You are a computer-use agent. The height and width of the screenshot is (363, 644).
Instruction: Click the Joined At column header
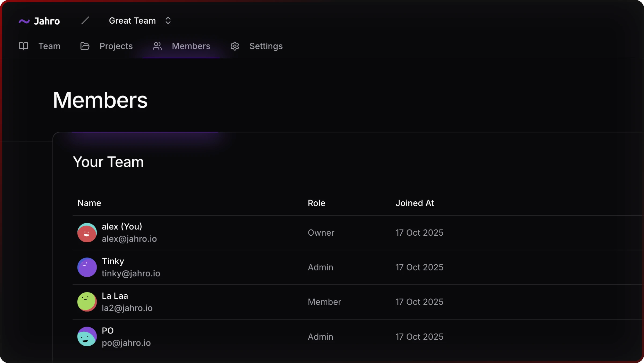[415, 203]
